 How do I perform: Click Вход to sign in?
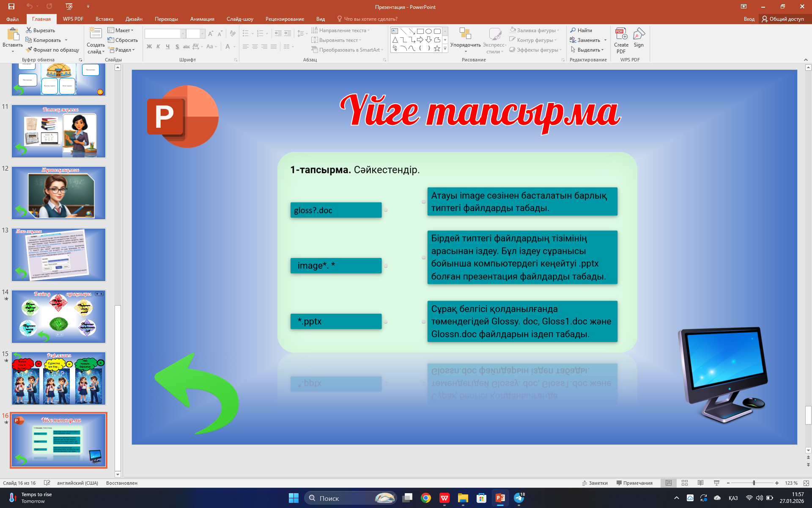pyautogui.click(x=749, y=19)
